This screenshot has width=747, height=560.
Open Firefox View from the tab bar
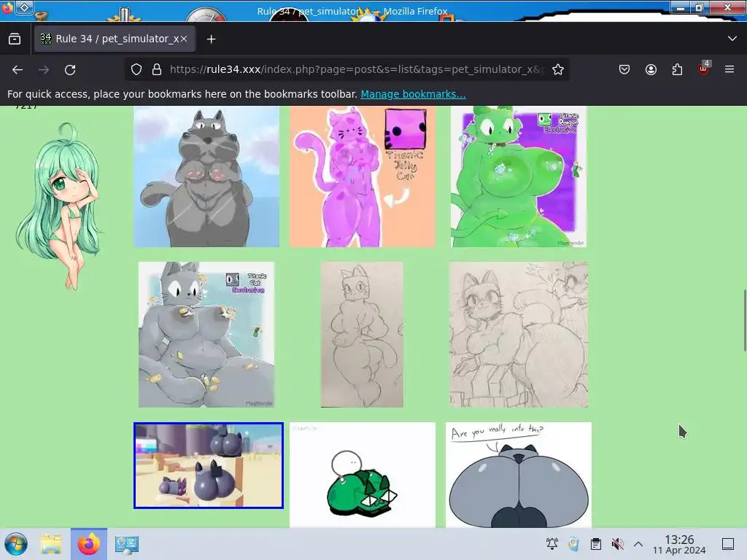click(x=15, y=39)
